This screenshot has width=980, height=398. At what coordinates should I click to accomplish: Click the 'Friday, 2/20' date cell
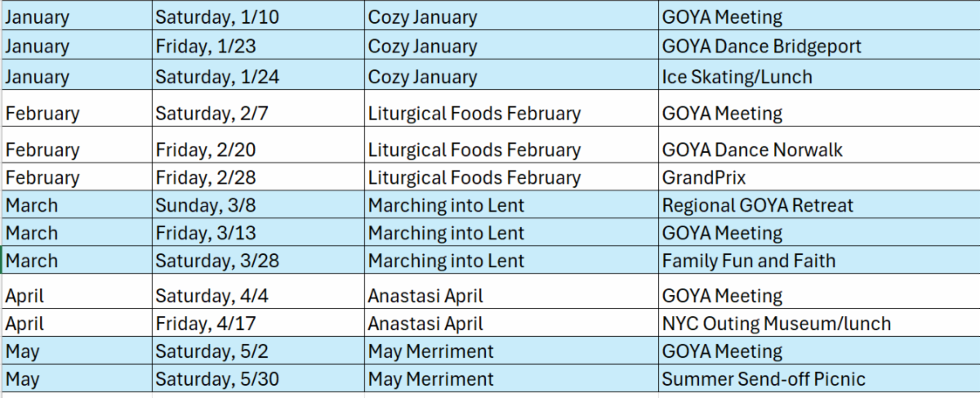tap(205, 150)
